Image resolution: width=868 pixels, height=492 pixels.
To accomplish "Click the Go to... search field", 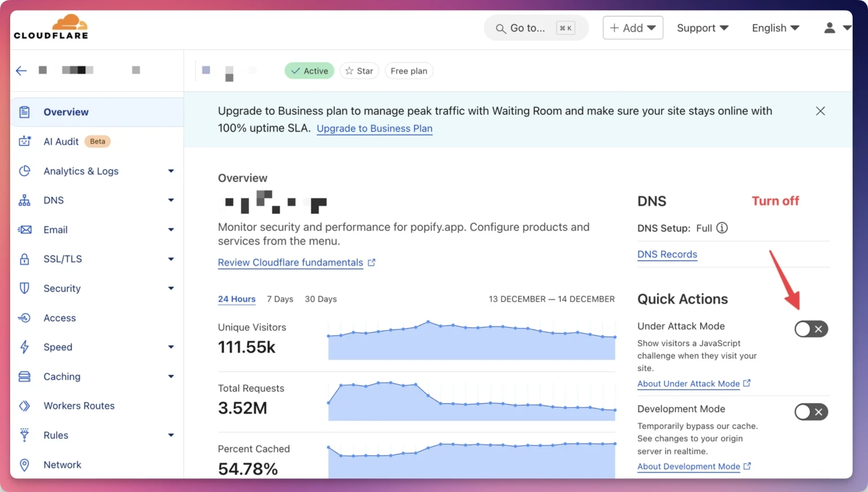I will (x=536, y=28).
